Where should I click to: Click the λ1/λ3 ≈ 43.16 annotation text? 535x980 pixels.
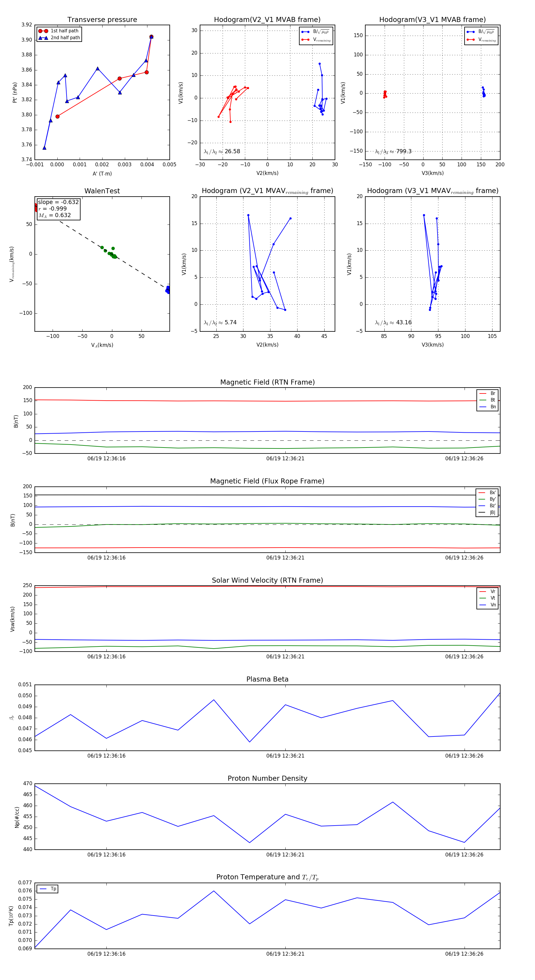tap(393, 323)
